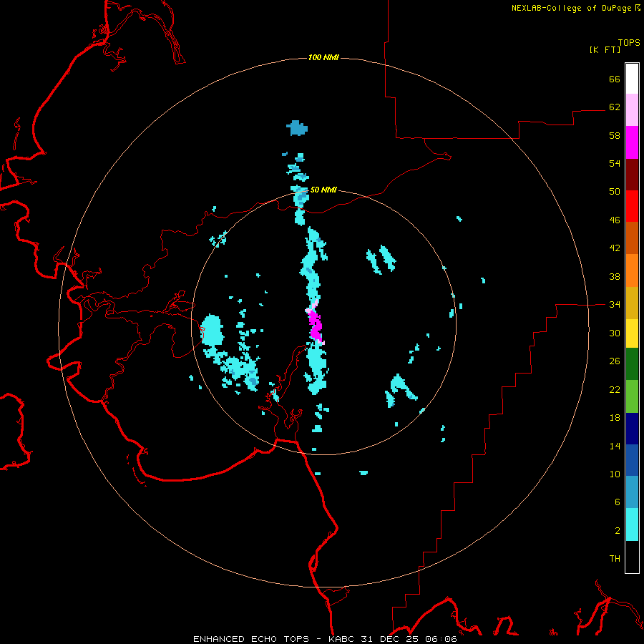Click the '06:06' time stamp

(x=442, y=639)
